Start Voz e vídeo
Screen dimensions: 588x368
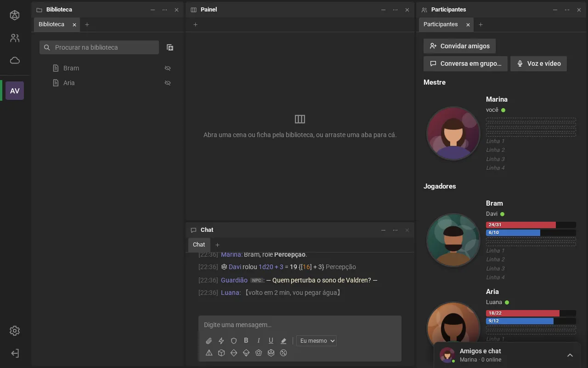coord(538,63)
